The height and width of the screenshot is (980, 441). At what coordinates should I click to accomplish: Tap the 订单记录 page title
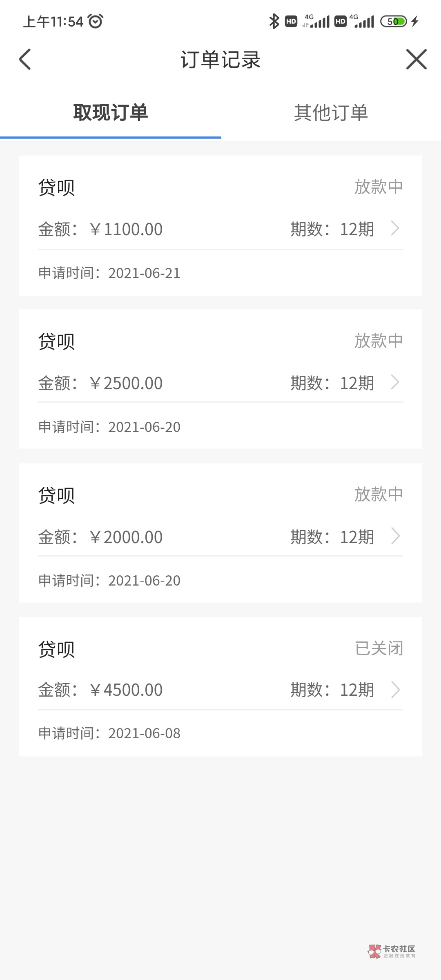(x=220, y=60)
